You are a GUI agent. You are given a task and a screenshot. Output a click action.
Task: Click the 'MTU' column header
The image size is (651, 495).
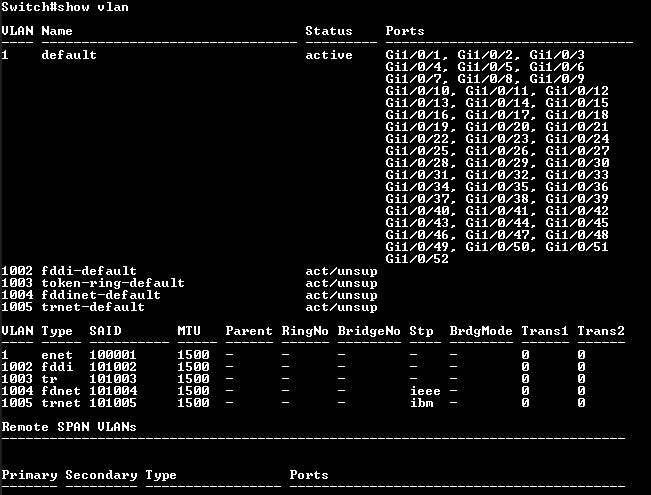[x=189, y=331]
